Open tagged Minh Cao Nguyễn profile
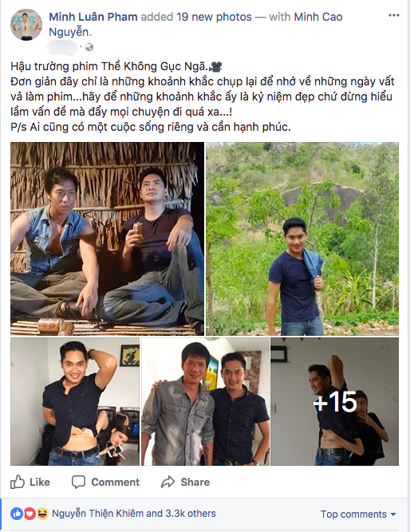410x532 pixels. [x=195, y=24]
